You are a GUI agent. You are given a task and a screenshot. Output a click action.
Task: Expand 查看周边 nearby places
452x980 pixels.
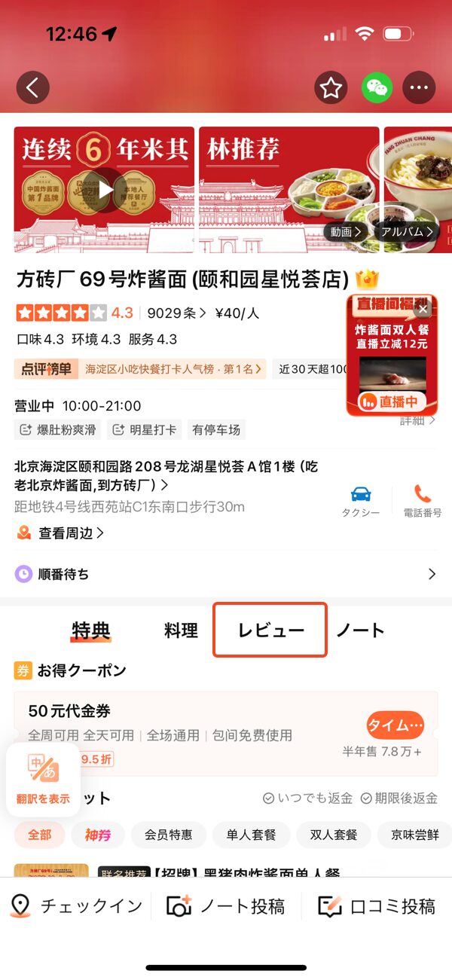(60, 533)
